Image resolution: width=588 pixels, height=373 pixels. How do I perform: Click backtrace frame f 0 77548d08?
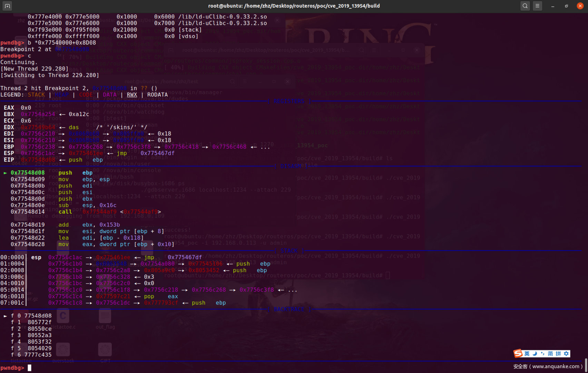pyautogui.click(x=31, y=316)
